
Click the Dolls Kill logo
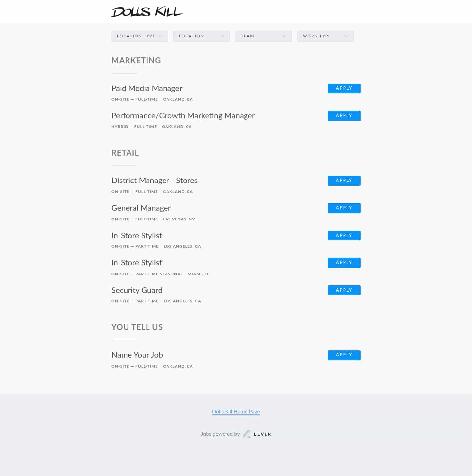point(147,12)
